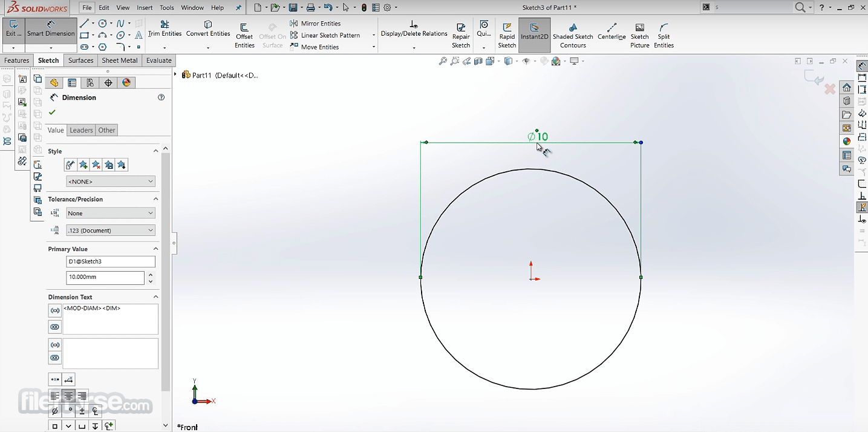Open the DisplayManager colorful sphere tab

point(126,83)
